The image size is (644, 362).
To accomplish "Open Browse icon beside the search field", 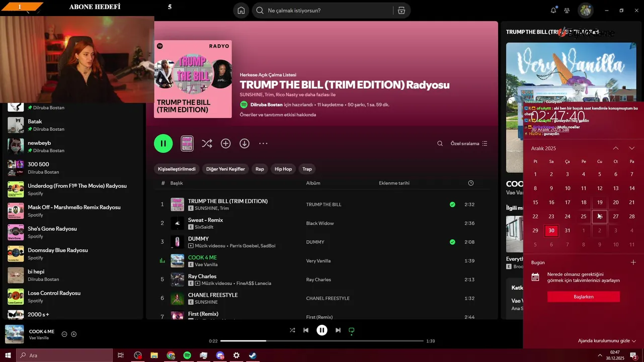I will (x=401, y=11).
